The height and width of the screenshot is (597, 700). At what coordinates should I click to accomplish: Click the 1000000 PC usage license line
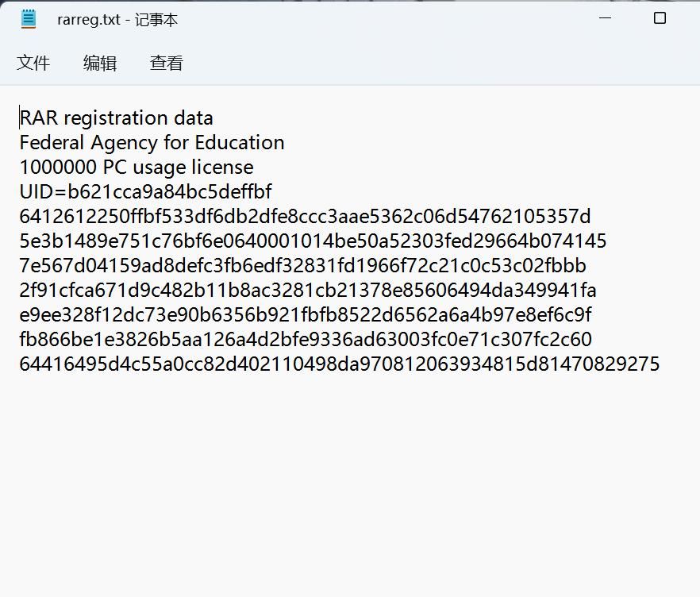[x=136, y=168]
